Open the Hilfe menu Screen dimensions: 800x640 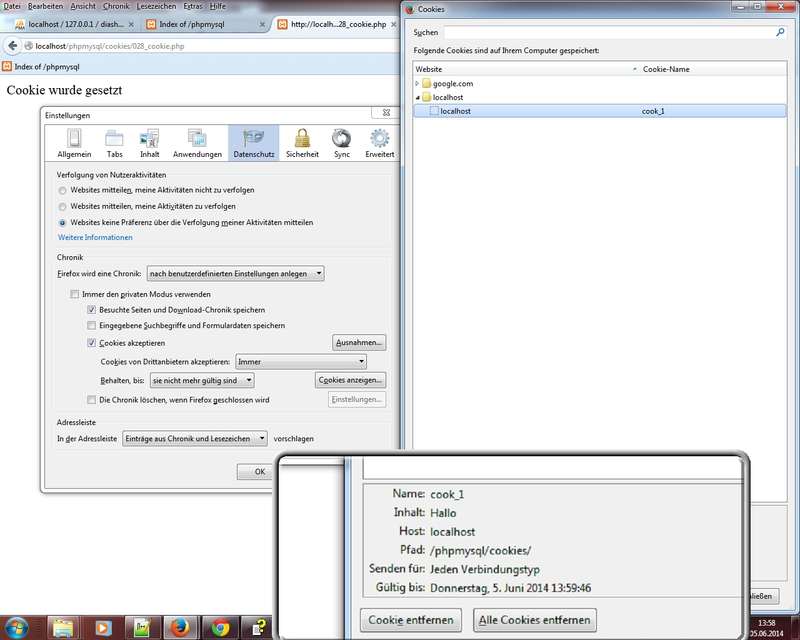click(218, 6)
